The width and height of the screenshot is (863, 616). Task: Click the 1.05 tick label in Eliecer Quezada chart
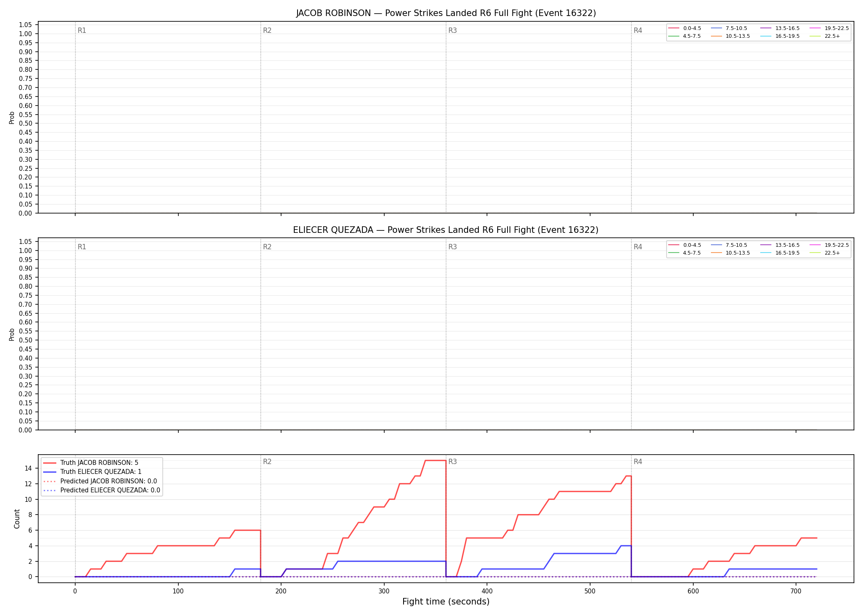(25, 241)
